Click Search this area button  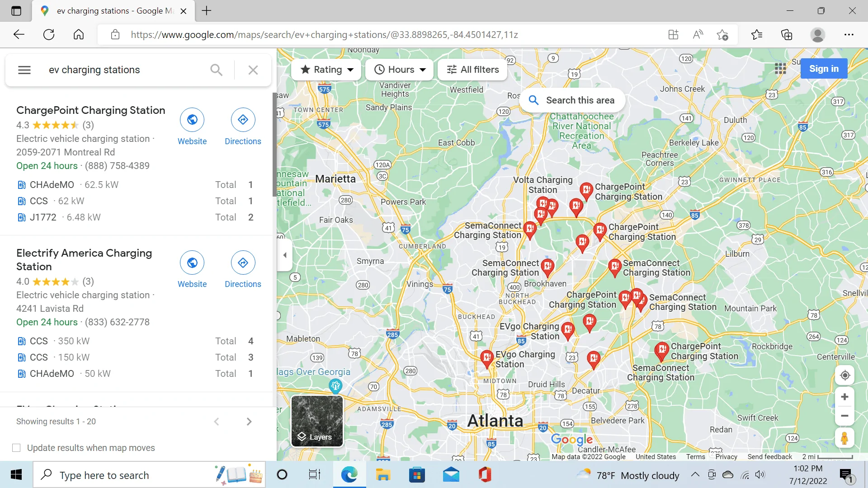(x=572, y=100)
